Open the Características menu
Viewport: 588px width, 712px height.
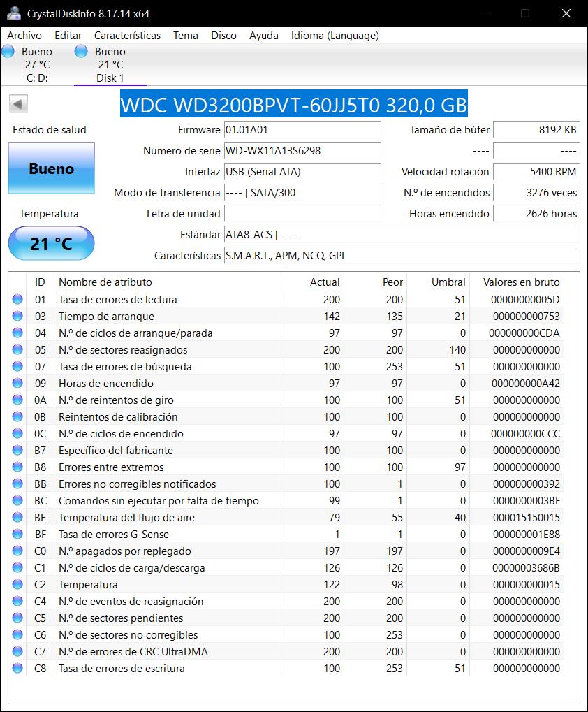[x=128, y=36]
